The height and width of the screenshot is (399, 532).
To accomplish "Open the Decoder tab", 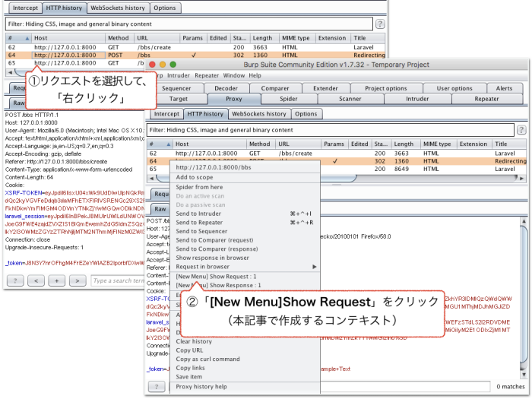I will point(226,88).
